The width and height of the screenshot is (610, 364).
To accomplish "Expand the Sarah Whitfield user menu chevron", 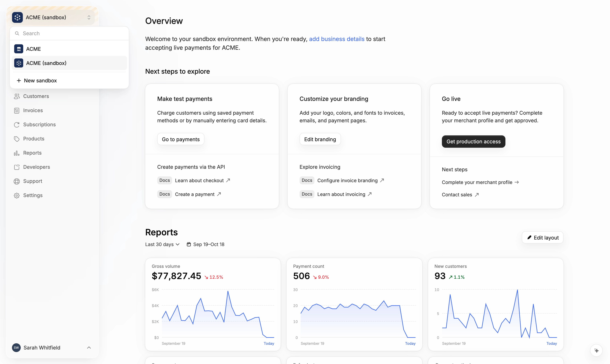I will (89, 347).
